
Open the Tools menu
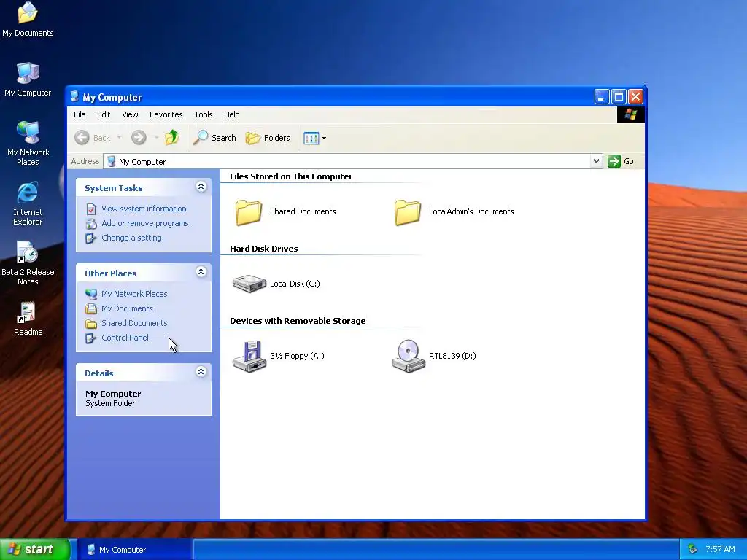(204, 114)
